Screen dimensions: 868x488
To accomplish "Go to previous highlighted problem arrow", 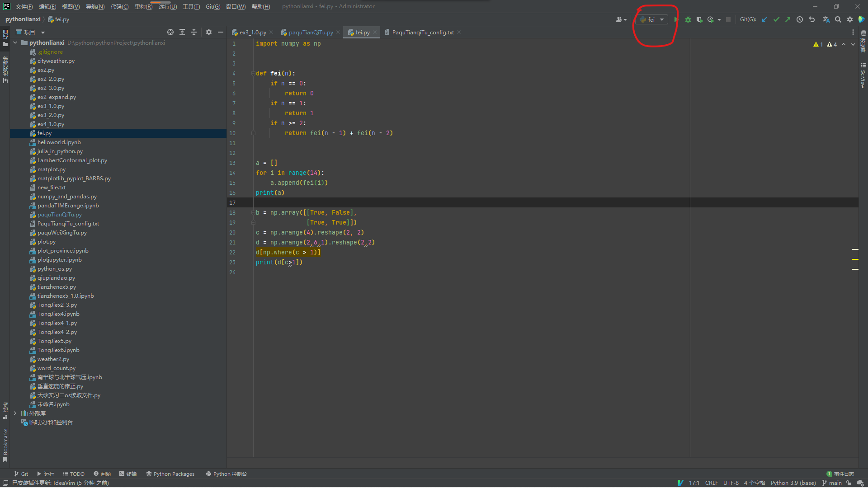I will point(844,44).
